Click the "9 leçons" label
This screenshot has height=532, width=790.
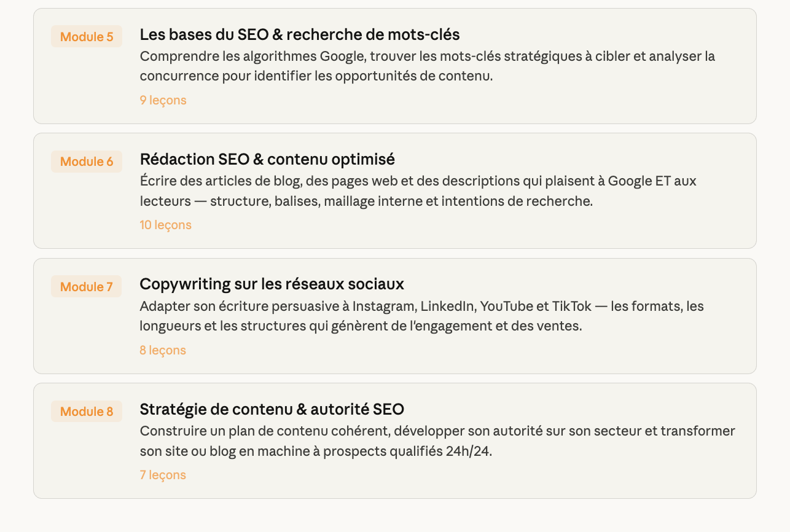coord(163,100)
